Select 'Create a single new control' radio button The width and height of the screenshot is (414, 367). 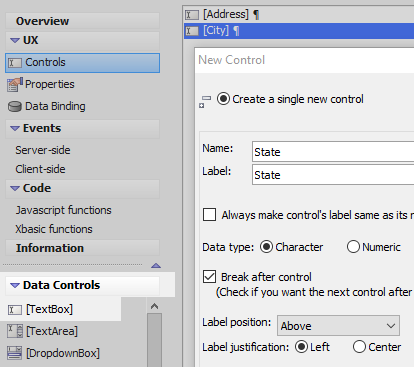tap(223, 99)
